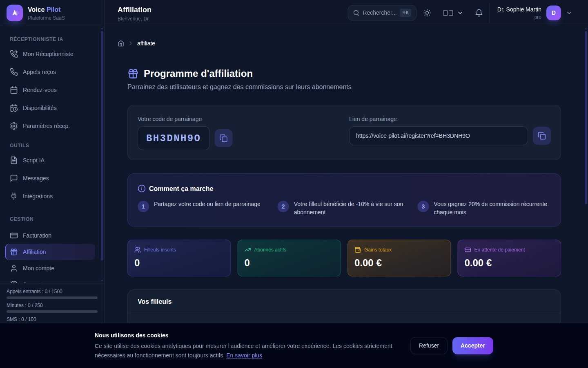
Task: Click gift icon next to Programme d'affiliation
Action: (x=133, y=74)
